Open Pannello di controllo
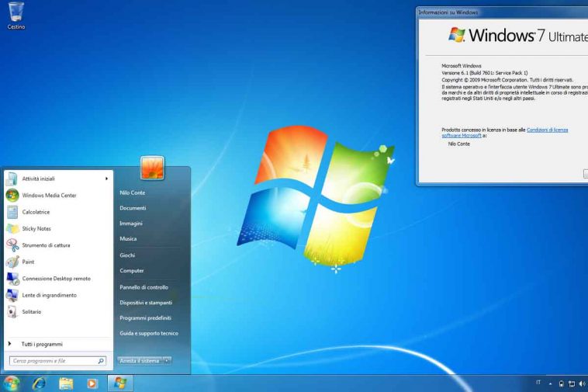 [x=144, y=287]
